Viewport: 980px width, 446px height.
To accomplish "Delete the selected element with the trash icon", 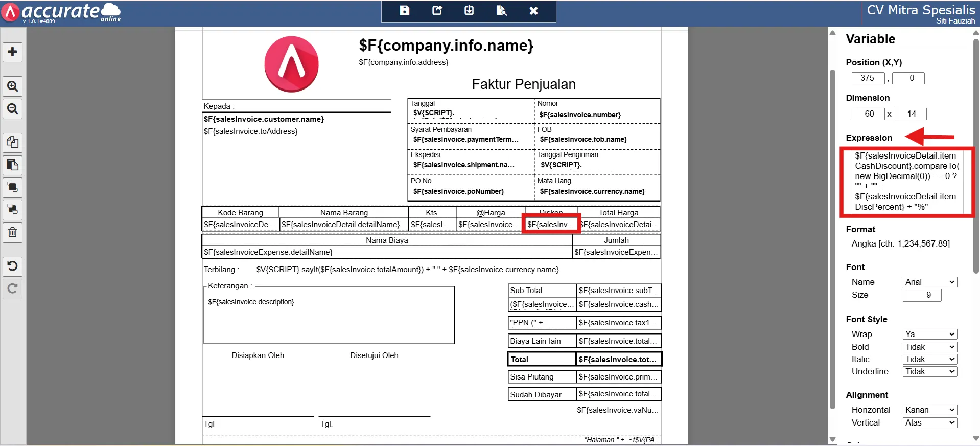I will [13, 232].
